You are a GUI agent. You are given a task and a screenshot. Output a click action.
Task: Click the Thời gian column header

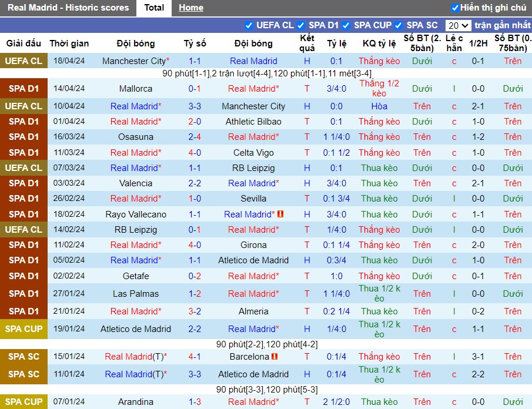pyautogui.click(x=69, y=43)
